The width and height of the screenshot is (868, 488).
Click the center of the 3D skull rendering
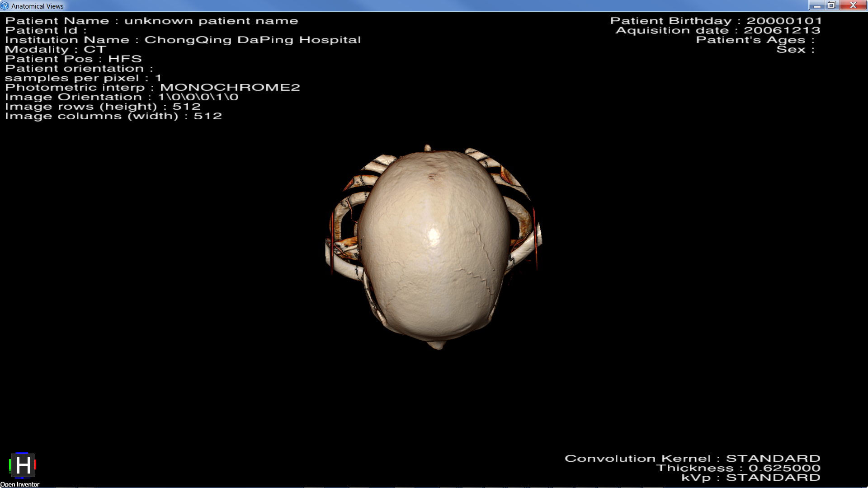(x=434, y=246)
